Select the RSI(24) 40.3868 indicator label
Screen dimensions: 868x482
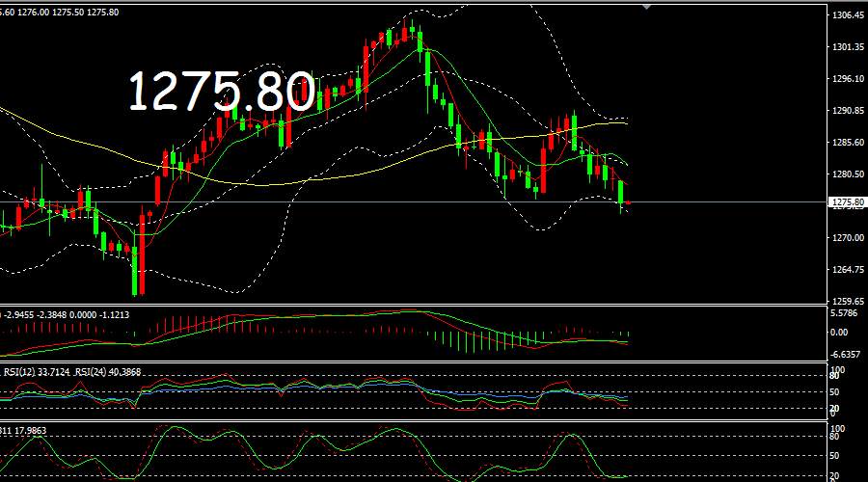tap(108, 372)
